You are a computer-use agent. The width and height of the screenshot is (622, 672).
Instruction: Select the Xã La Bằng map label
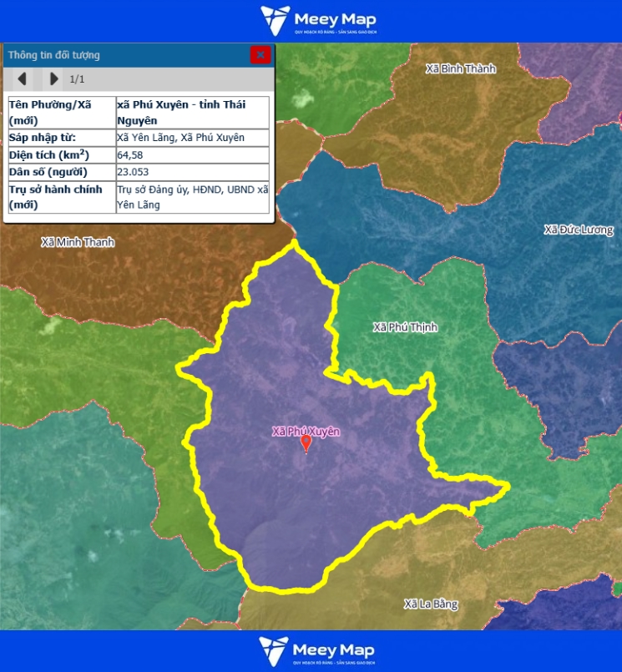[431, 604]
